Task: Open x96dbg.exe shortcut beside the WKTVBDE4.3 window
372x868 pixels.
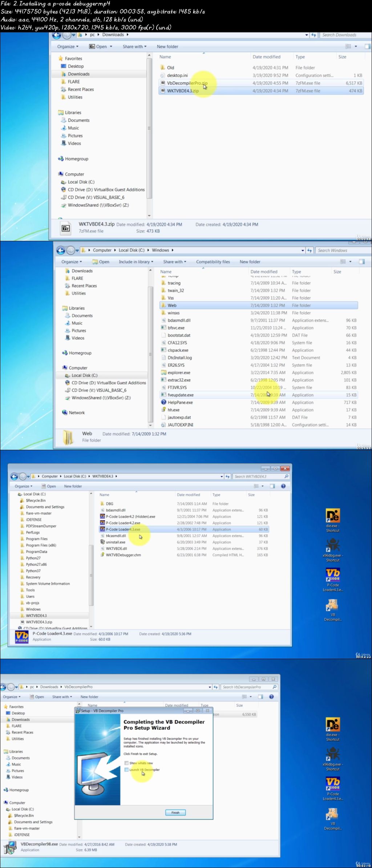Action: coord(332,550)
